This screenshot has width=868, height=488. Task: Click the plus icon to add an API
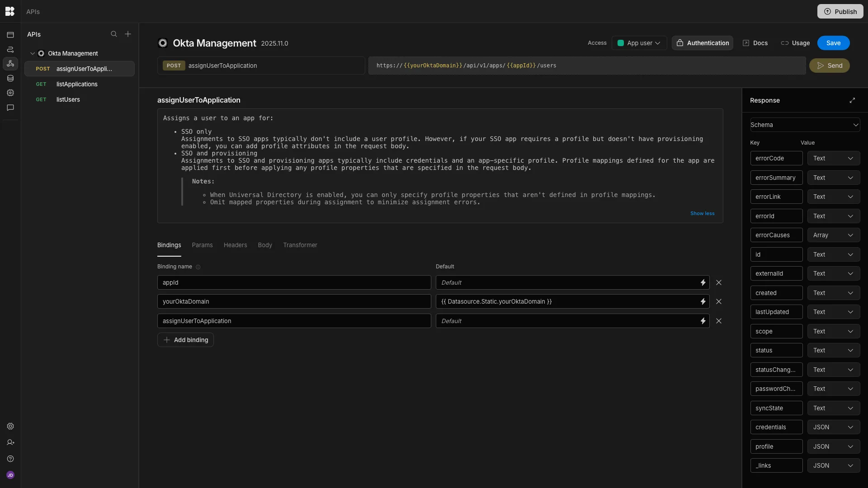128,34
